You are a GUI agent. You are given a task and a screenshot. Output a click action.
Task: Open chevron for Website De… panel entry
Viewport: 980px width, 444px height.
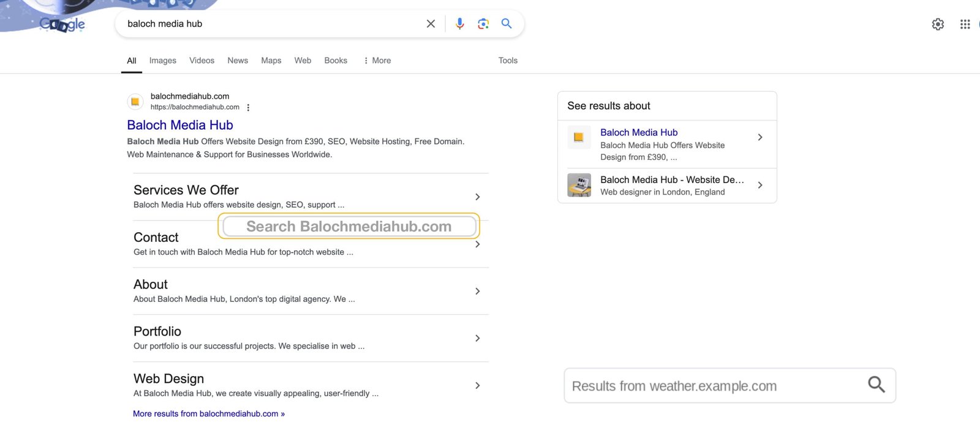coord(760,185)
